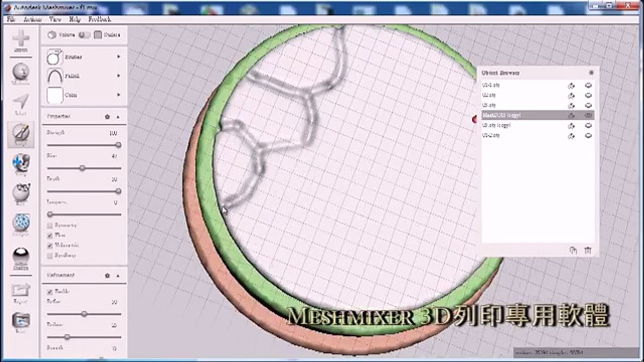The height and width of the screenshot is (362, 644).
Task: Click object type icon of last browser row
Action: tap(571, 136)
